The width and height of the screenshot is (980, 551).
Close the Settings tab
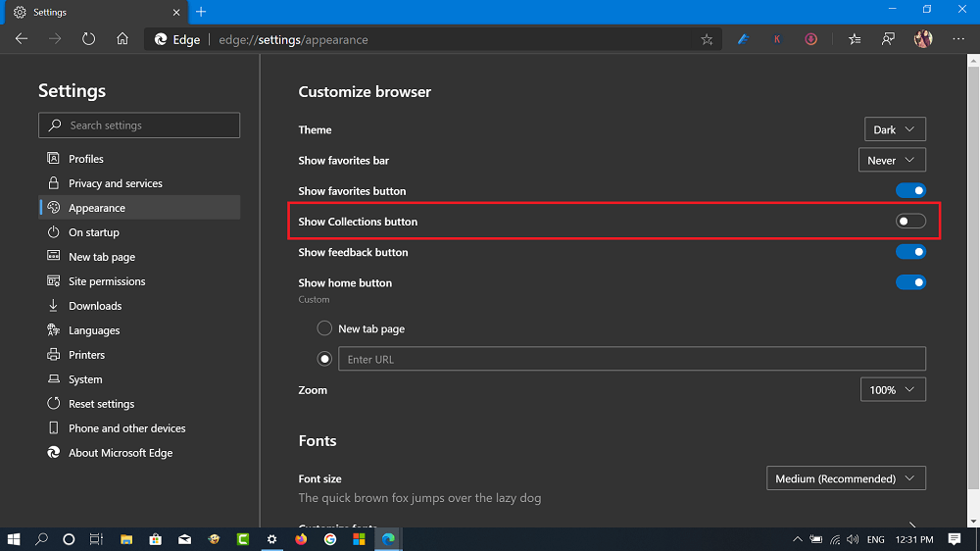pos(176,12)
